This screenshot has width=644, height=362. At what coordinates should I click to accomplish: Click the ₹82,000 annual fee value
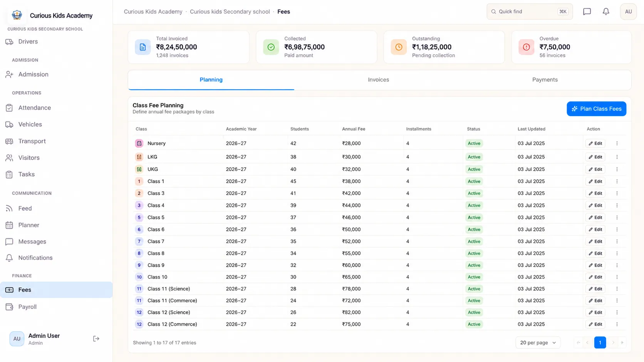pos(351,312)
